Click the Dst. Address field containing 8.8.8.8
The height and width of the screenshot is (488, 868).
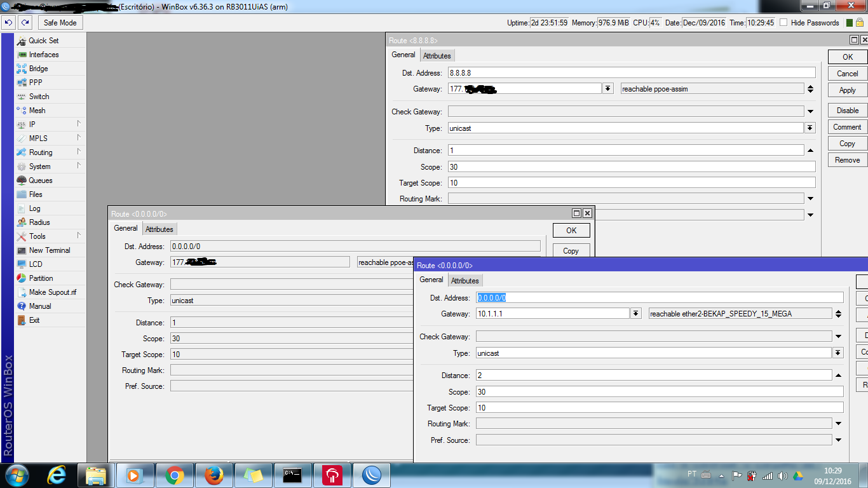coord(632,73)
